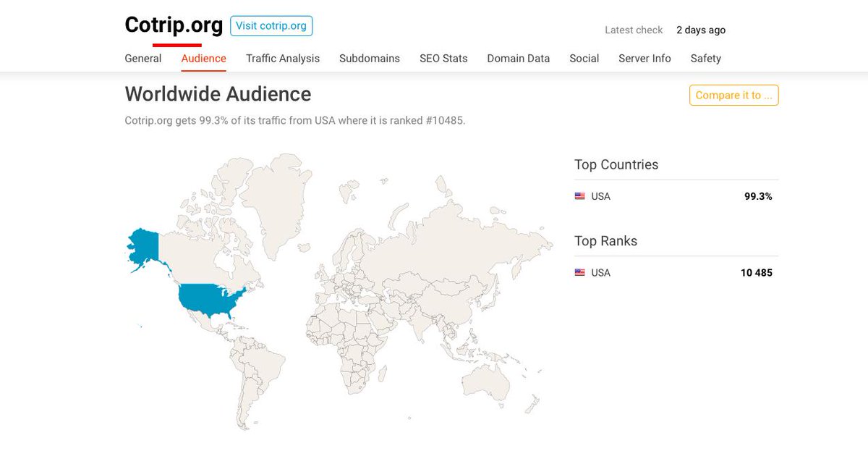Click the '2 days ago' latest check value
Viewport: 868px width, 459px height.
[x=701, y=30]
